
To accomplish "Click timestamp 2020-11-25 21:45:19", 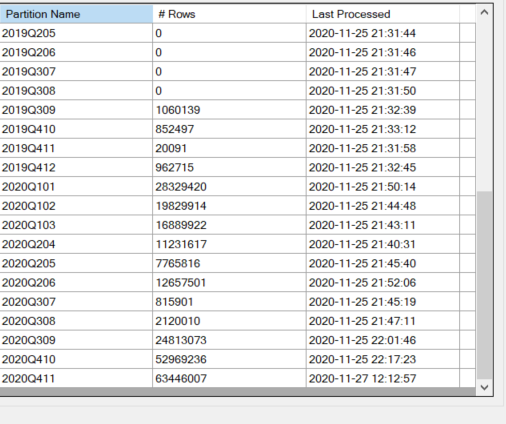I will [362, 302].
